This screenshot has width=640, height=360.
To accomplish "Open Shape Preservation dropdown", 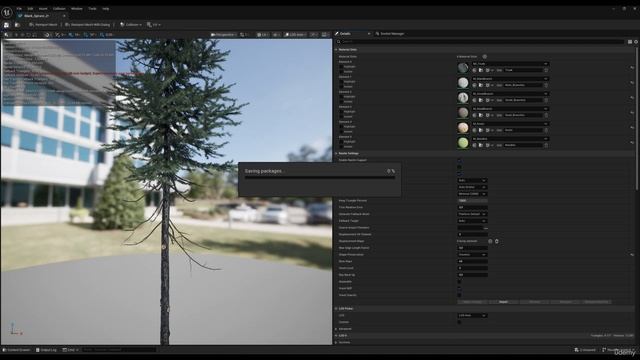I will pos(472,255).
